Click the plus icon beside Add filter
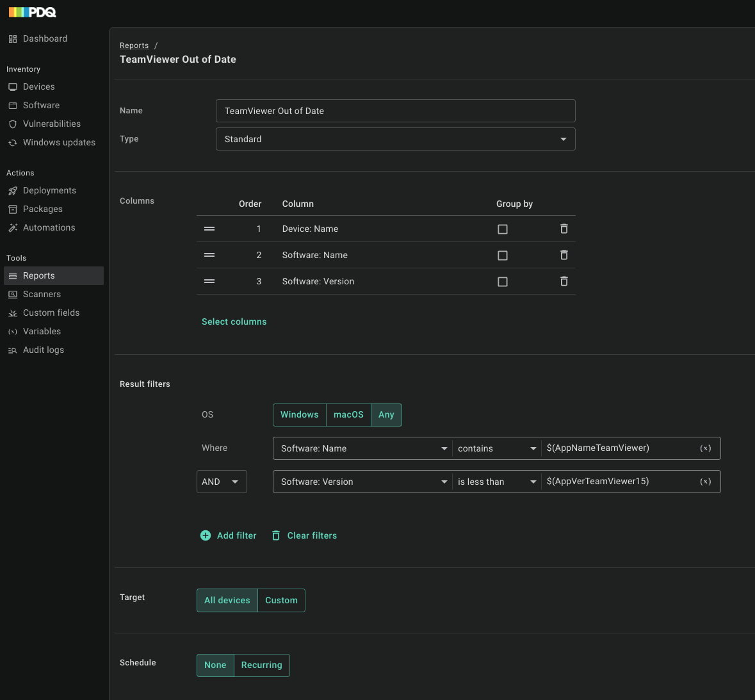The image size is (755, 700). pos(206,535)
